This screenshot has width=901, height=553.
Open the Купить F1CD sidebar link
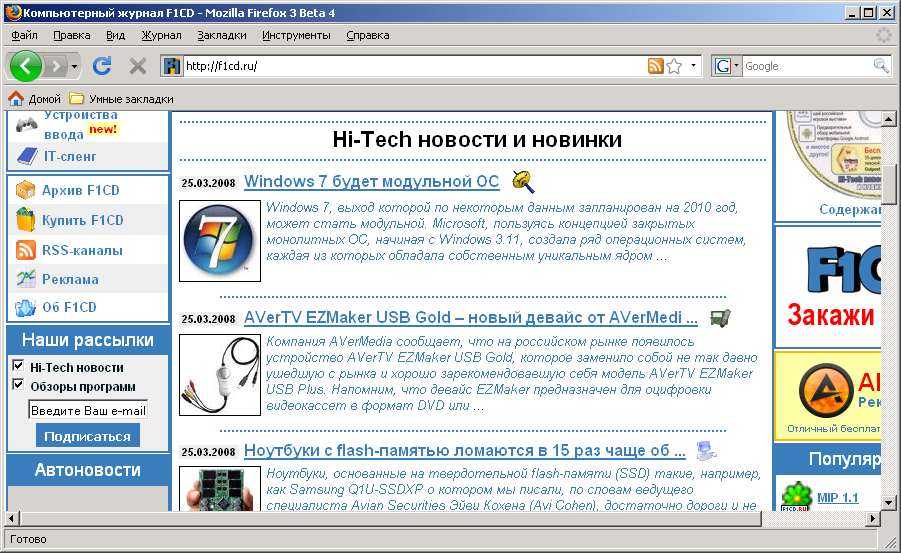(x=82, y=220)
